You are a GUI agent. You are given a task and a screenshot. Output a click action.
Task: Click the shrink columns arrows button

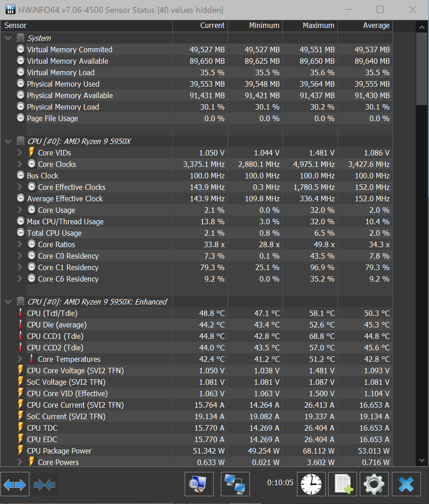tap(44, 484)
